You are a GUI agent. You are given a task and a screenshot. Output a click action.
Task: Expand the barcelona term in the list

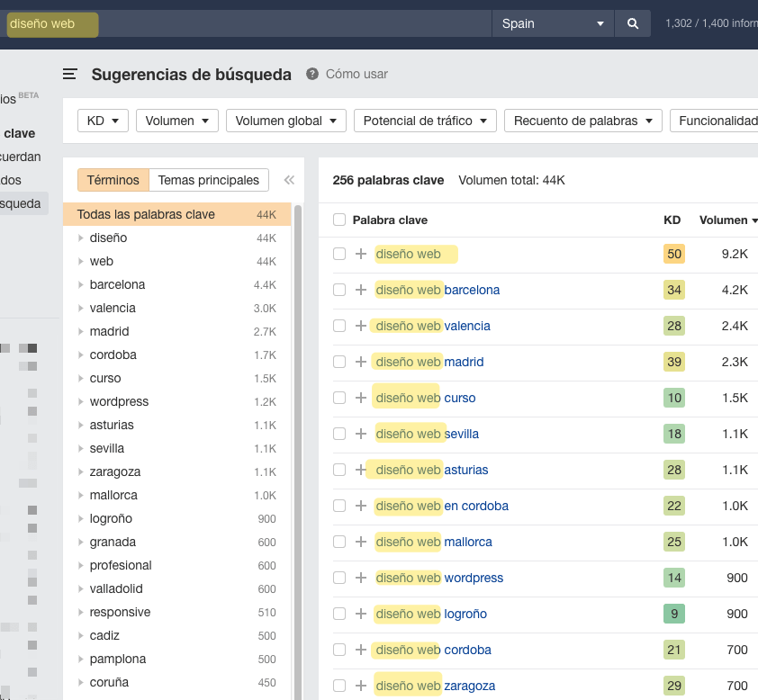(x=81, y=285)
